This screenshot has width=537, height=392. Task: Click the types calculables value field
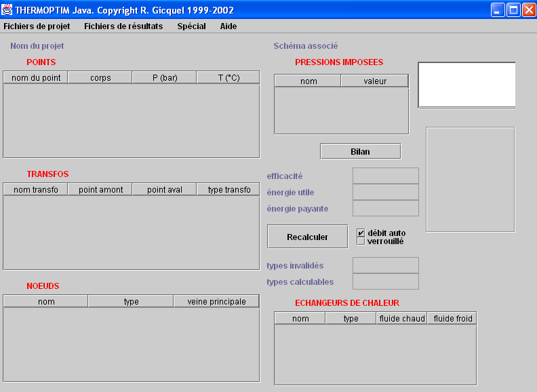coord(386,281)
